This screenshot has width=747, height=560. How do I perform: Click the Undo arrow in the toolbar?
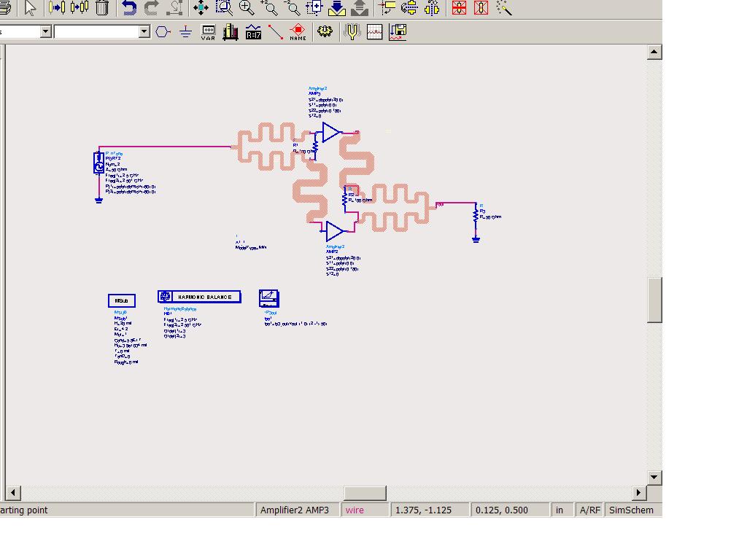coord(129,8)
